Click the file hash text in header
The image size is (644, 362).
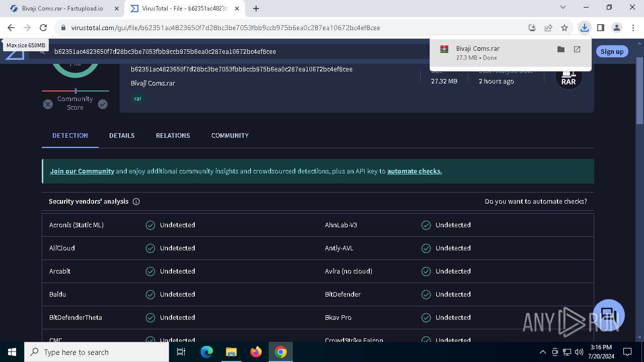(x=242, y=69)
